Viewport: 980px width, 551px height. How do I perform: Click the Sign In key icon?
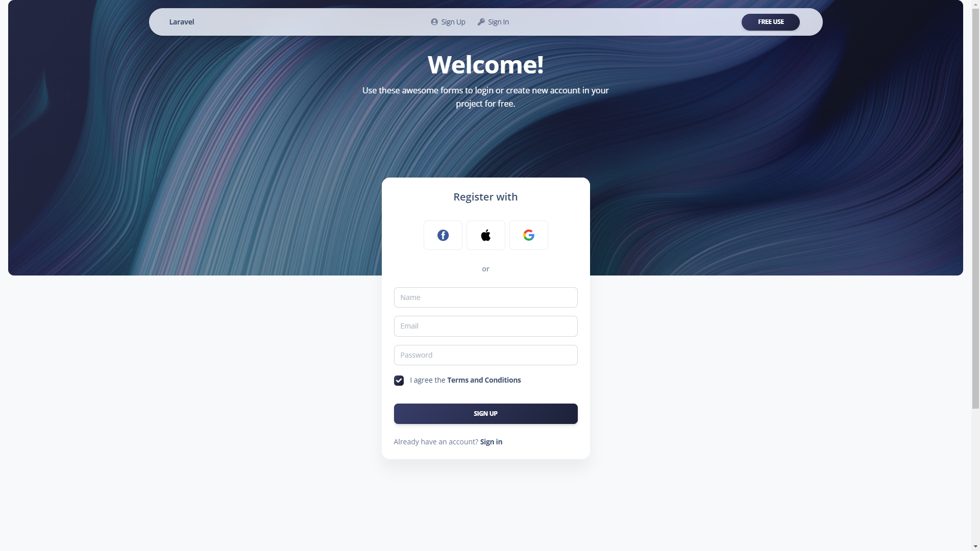coord(481,21)
